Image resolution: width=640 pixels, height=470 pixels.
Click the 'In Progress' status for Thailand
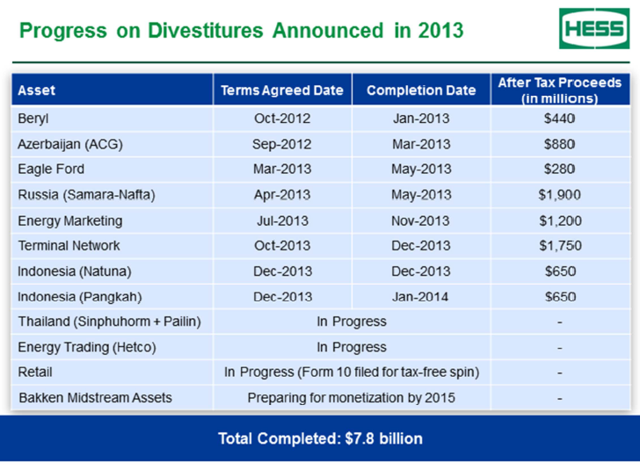(352, 322)
